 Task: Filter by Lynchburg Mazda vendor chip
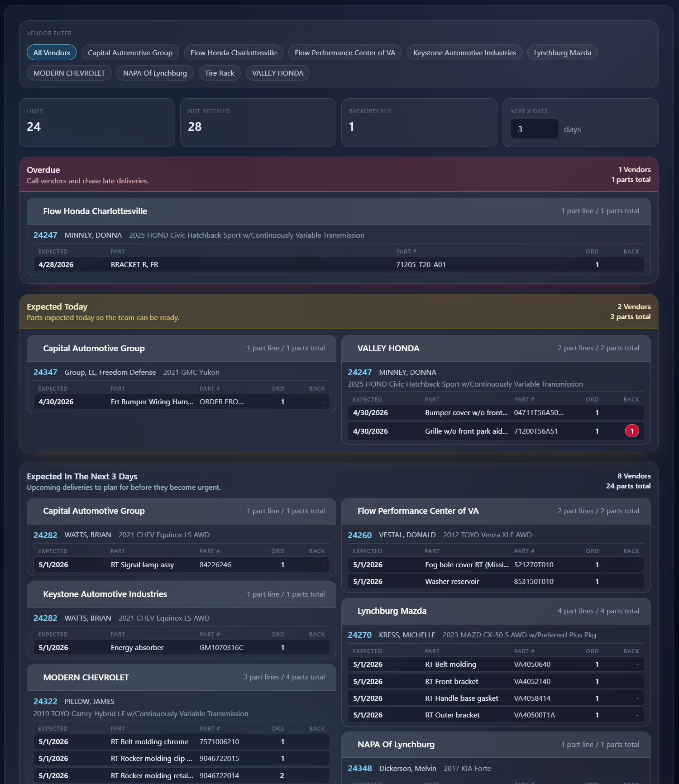pyautogui.click(x=563, y=53)
